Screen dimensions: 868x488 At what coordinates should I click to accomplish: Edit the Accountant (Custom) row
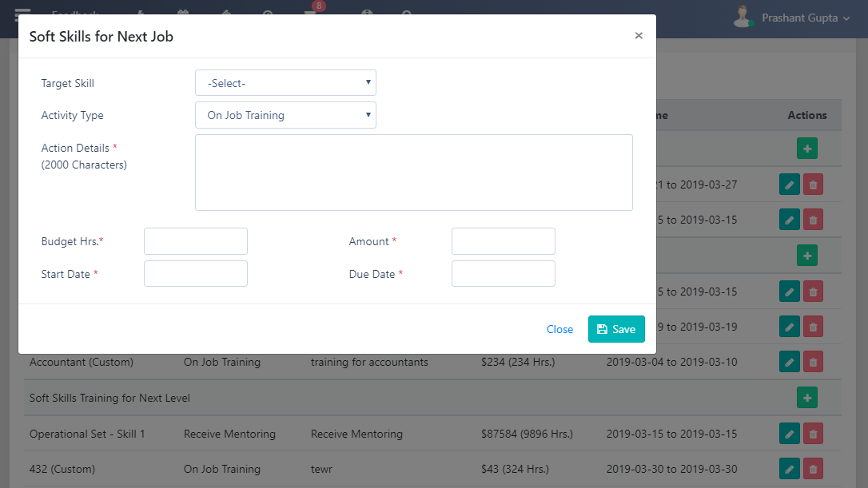(789, 362)
